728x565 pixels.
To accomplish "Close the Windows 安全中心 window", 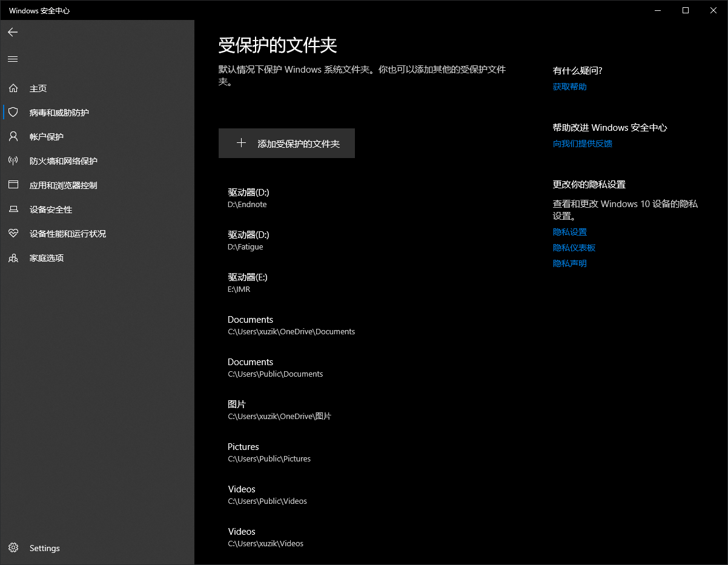I will pyautogui.click(x=713, y=10).
